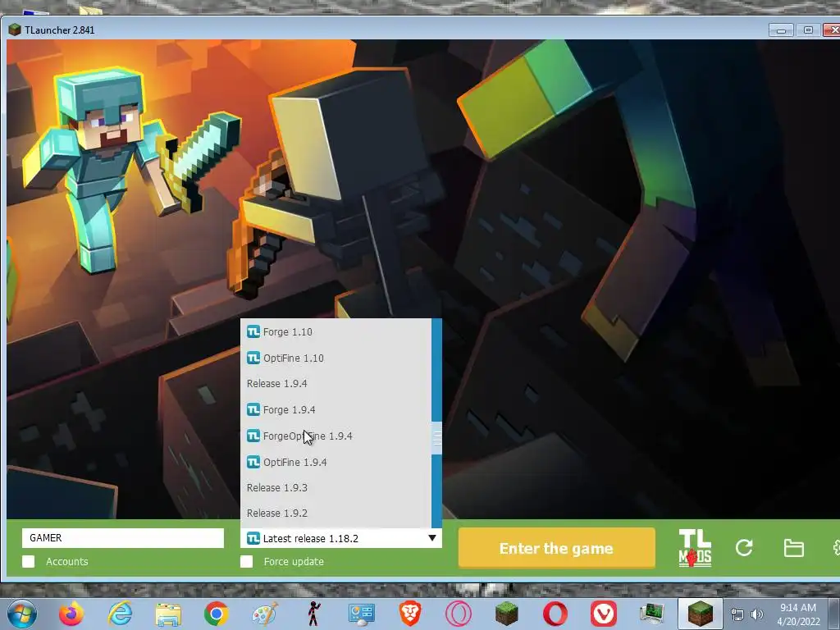
Task: Enable the Accounts checkbox
Action: click(29, 561)
